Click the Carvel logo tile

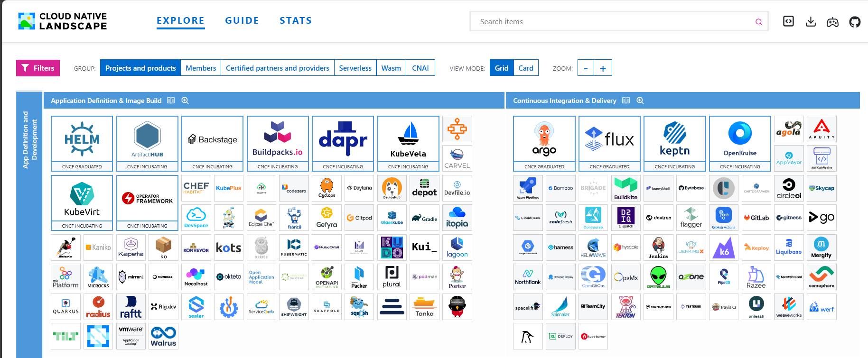click(457, 158)
